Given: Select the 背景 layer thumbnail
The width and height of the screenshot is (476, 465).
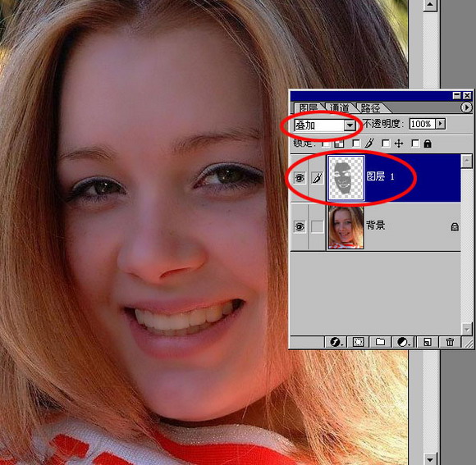Looking at the screenshot, I should point(346,227).
